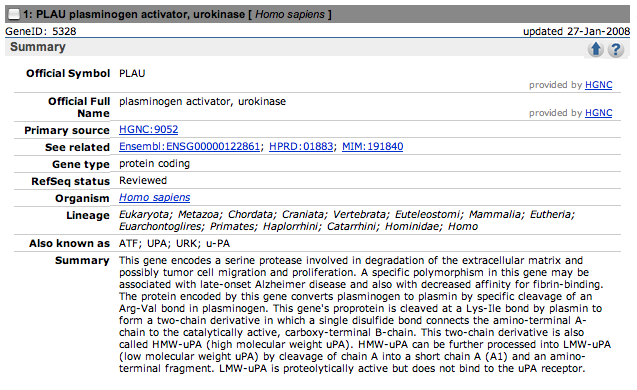Viewport: 637px width, 390px height.
Task: Open the HGNC link beside Official Full Name
Action: click(x=598, y=113)
